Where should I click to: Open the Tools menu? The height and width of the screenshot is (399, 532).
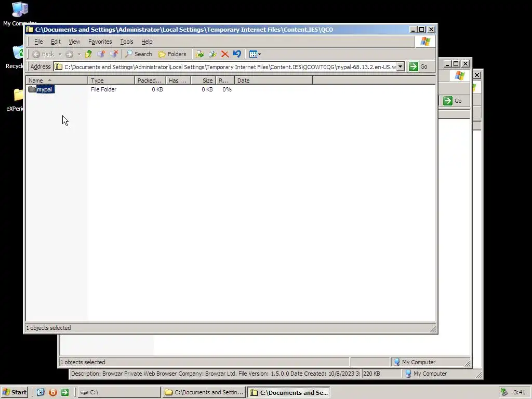pyautogui.click(x=127, y=42)
